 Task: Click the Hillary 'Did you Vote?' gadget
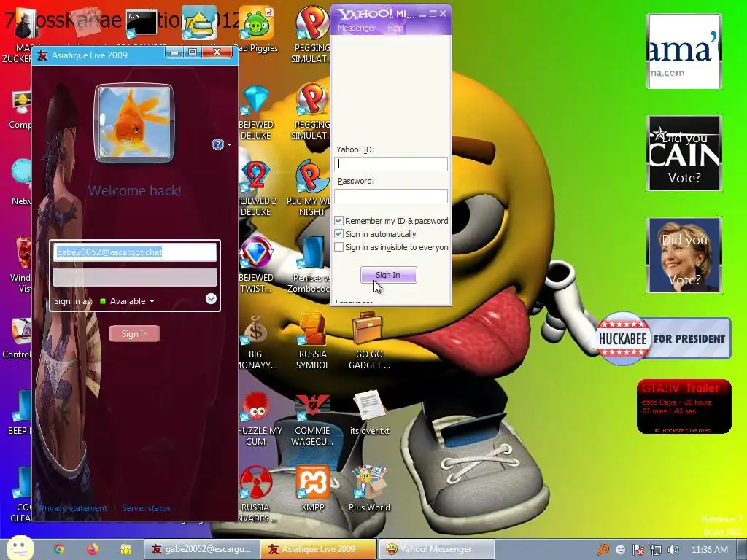(x=684, y=255)
